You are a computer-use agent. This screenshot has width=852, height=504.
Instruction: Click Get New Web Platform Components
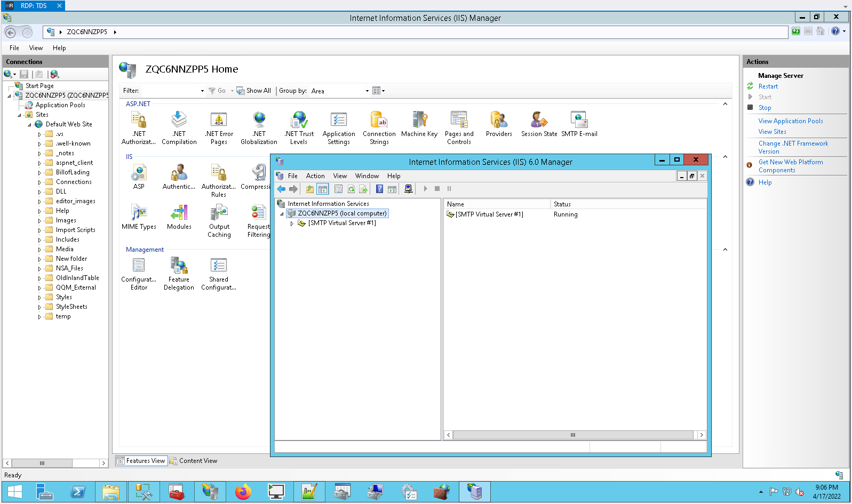tap(791, 166)
